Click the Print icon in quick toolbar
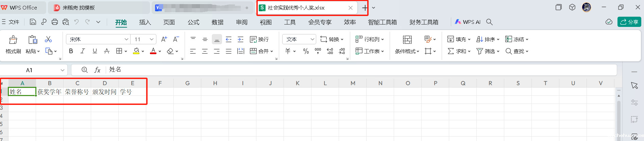 click(55, 22)
